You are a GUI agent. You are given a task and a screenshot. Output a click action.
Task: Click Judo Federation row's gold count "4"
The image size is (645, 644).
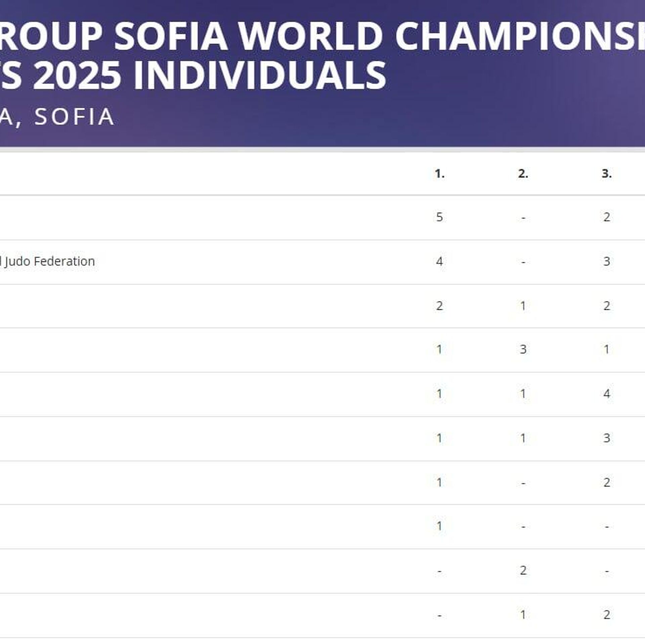click(439, 261)
